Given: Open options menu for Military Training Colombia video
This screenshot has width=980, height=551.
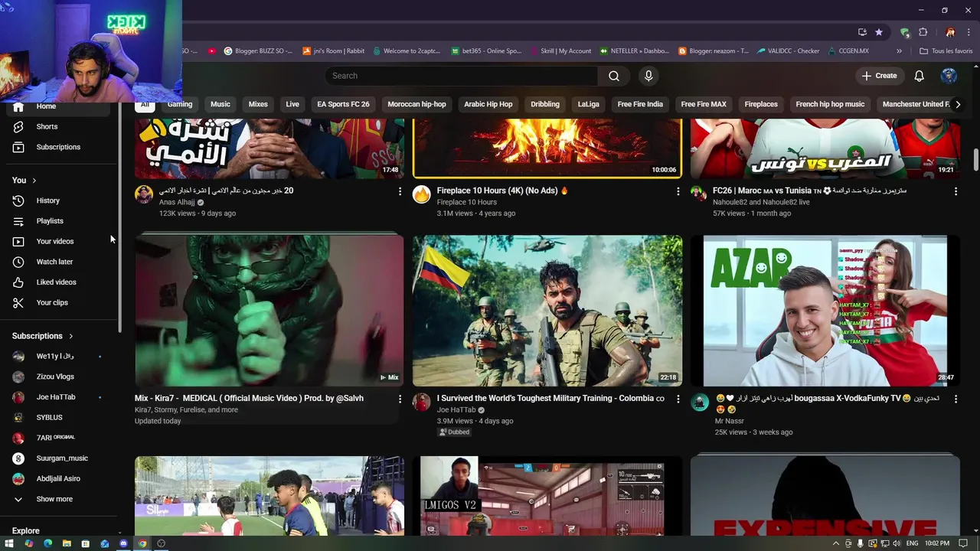Looking at the screenshot, I should click(678, 399).
